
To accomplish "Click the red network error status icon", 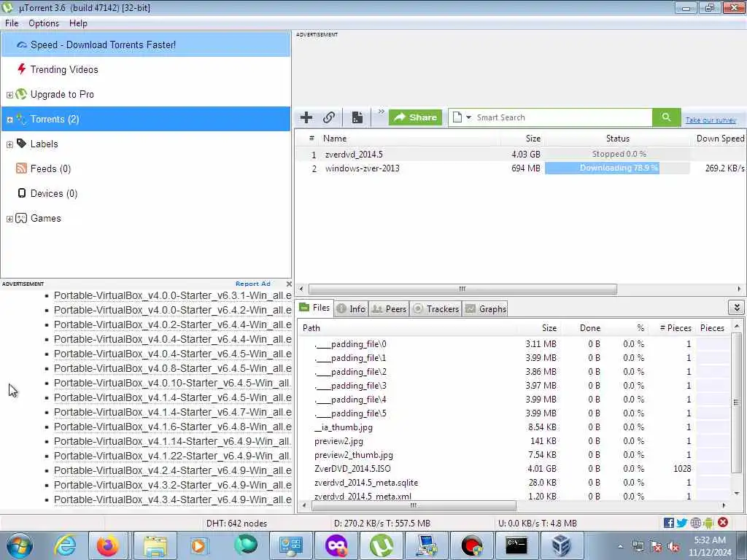I will tap(723, 522).
